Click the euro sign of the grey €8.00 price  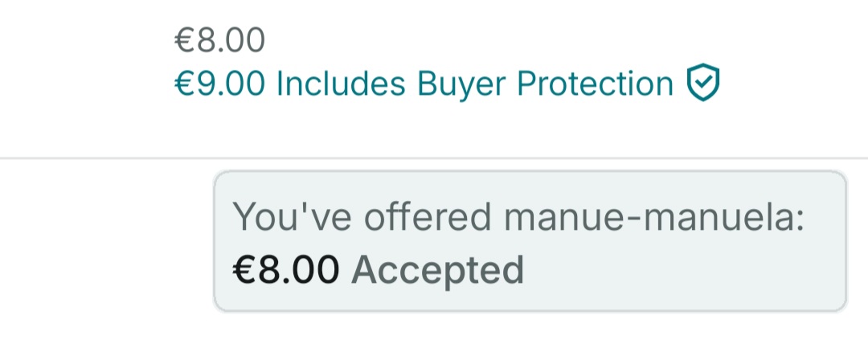(x=184, y=41)
